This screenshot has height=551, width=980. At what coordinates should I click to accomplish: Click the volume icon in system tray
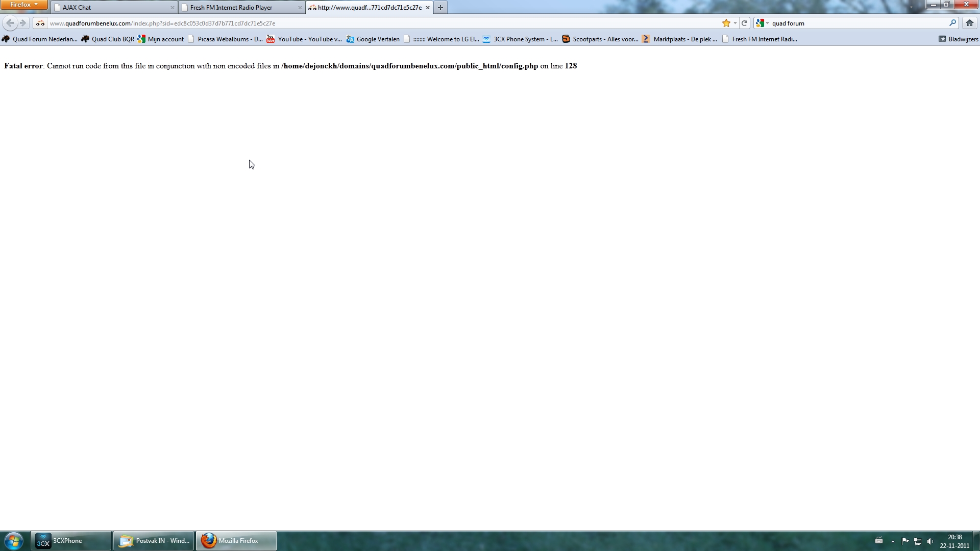(930, 541)
